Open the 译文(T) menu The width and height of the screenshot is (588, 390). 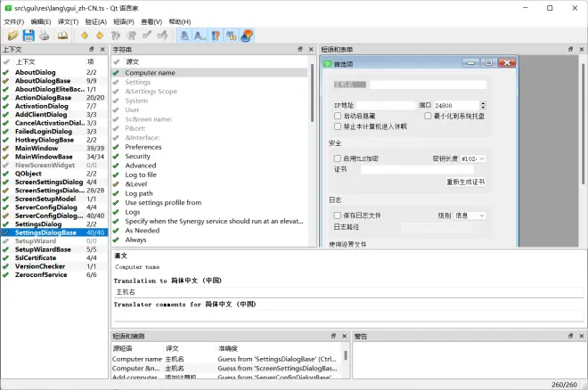(x=68, y=21)
